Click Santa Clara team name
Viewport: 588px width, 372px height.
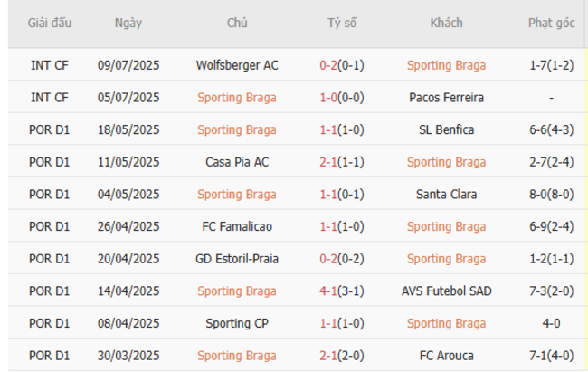coord(446,195)
